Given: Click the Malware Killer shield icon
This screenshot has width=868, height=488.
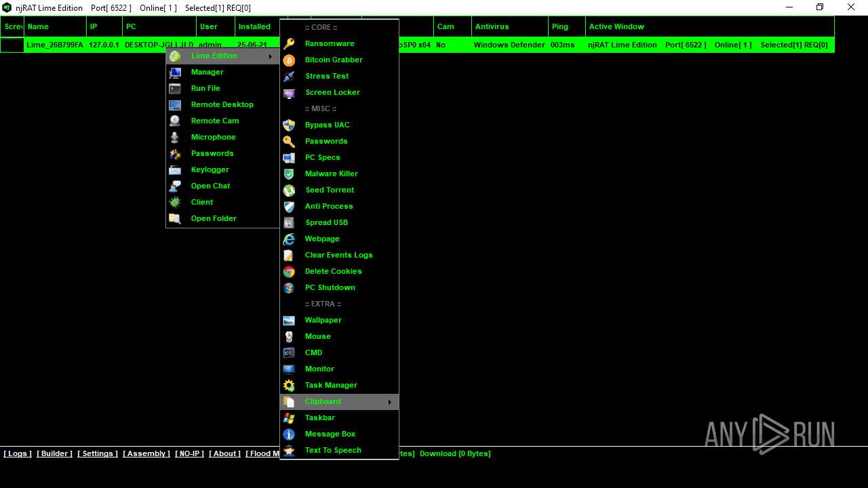Looking at the screenshot, I should (289, 174).
